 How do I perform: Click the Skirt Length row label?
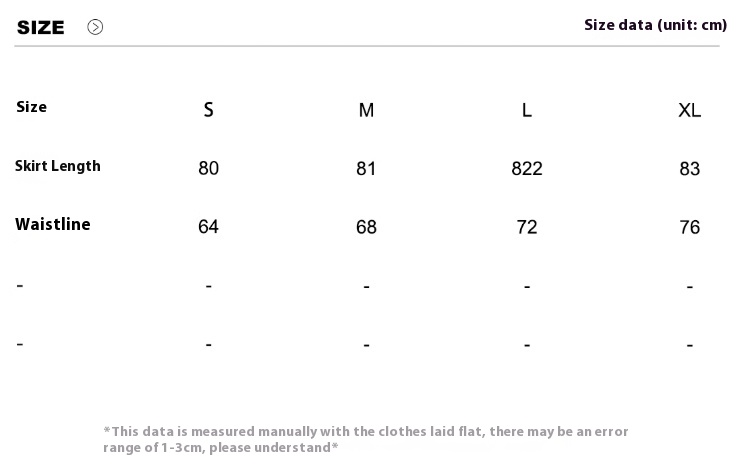tap(58, 166)
